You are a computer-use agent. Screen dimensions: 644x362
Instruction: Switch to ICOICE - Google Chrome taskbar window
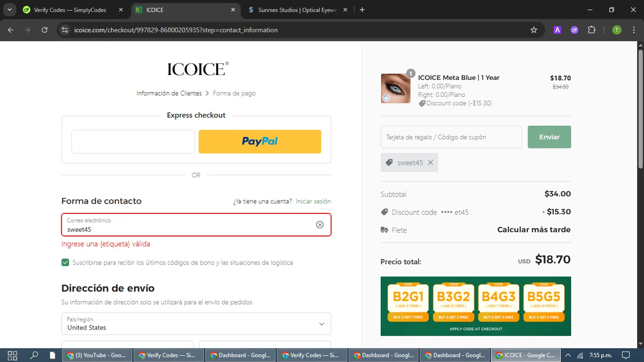coord(526,355)
